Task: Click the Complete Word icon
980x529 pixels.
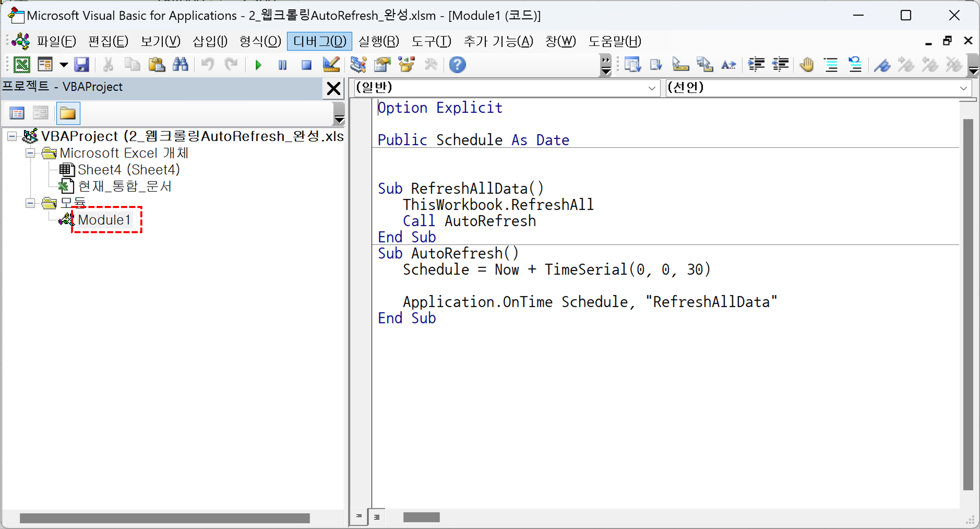Action: pos(729,65)
